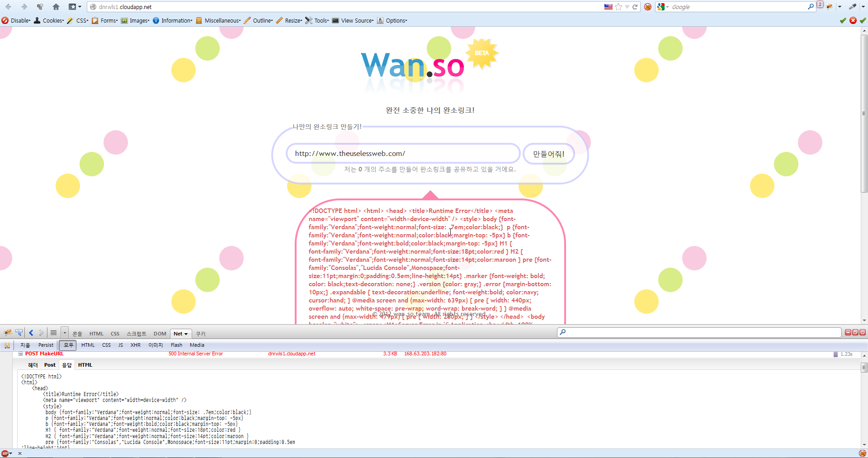Viewport: 868px width, 458px height.
Task: Open the Miscellaneous menu
Action: [x=218, y=20]
